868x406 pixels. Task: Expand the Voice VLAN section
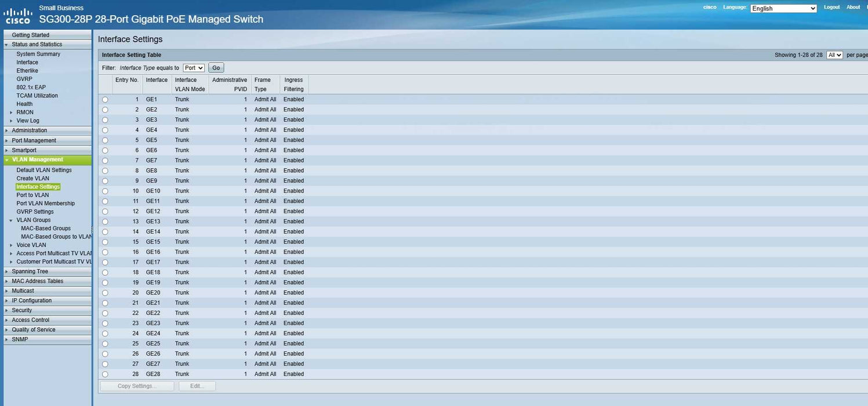[11, 245]
